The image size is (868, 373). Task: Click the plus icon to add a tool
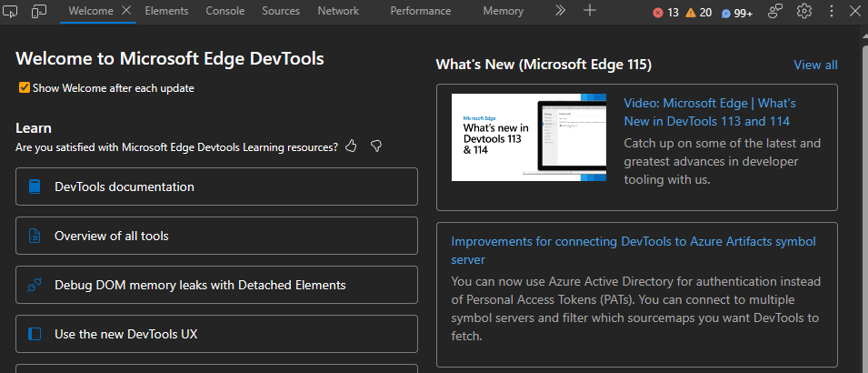coord(590,11)
